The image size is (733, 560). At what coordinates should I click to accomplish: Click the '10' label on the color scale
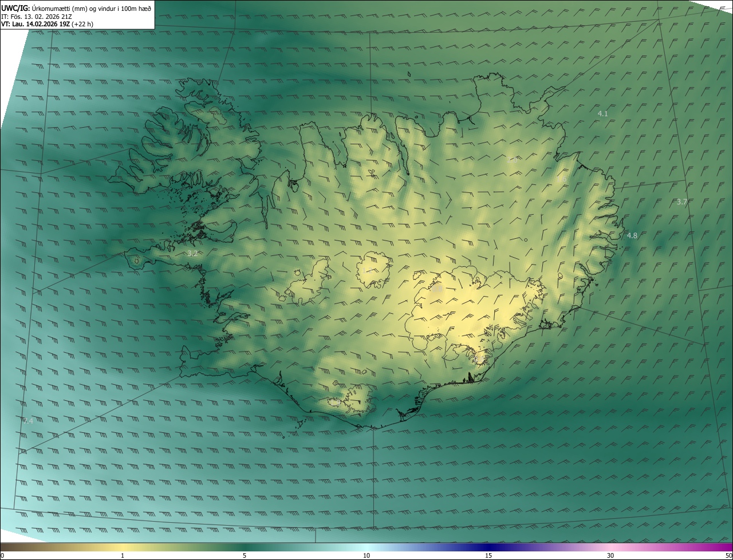pyautogui.click(x=366, y=555)
